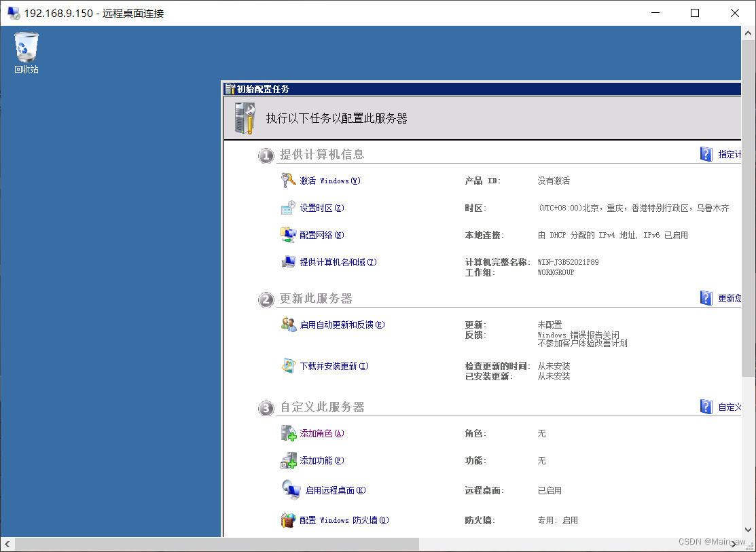Click the 提供计算机信息 section heading
This screenshot has width=756, height=552.
(x=322, y=154)
